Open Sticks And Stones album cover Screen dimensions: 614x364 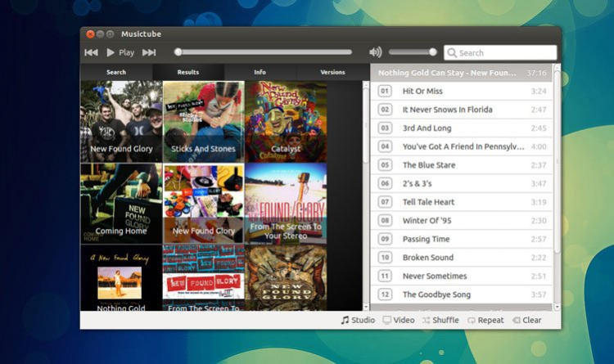click(x=204, y=121)
